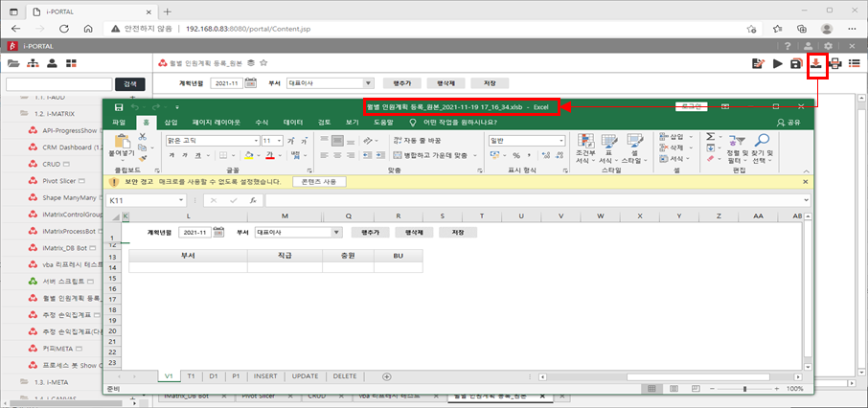Click the print icon in the i-PORTAL toolbar
The image size is (868, 408).
(835, 63)
